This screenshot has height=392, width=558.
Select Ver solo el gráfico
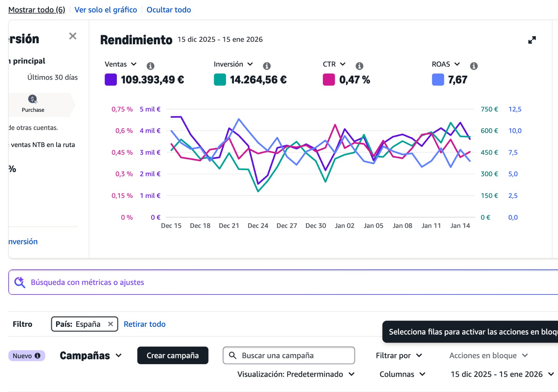pos(106,10)
